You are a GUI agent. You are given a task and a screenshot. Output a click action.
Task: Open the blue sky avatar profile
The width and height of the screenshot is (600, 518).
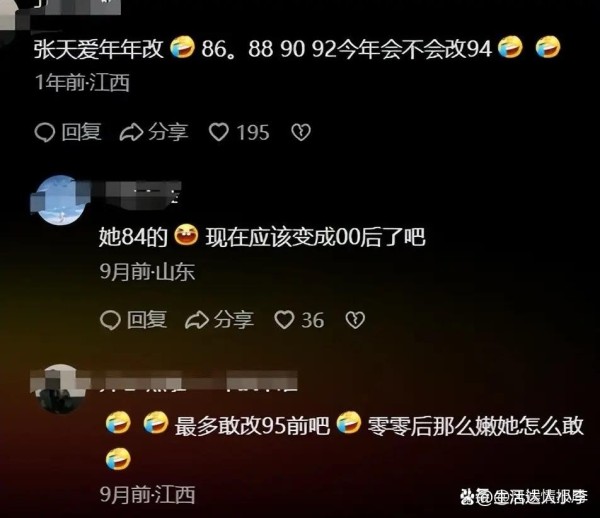(x=60, y=199)
